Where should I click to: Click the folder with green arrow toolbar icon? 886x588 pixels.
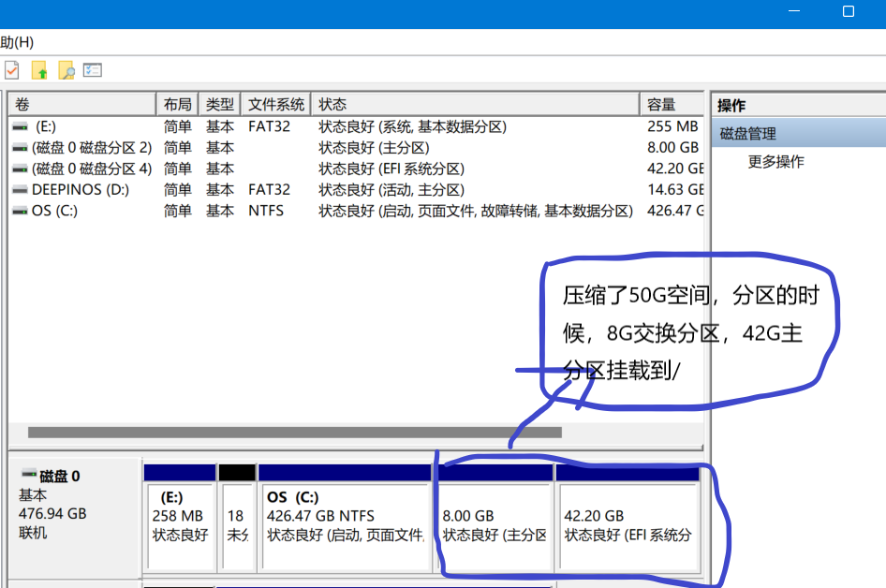pos(39,70)
